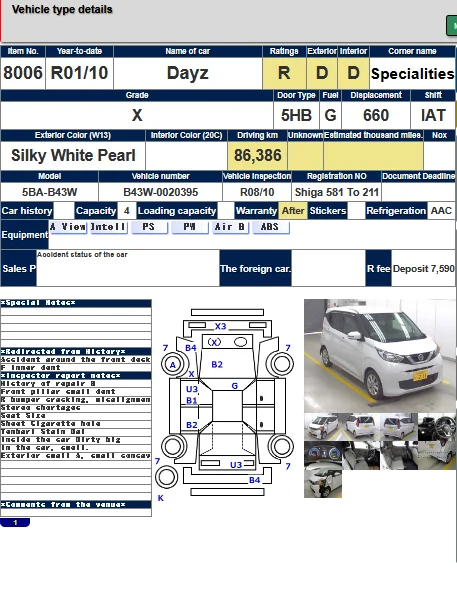The height and width of the screenshot is (604, 457).
Task: Click the circled A mark on the front wheel
Action: coord(173,365)
